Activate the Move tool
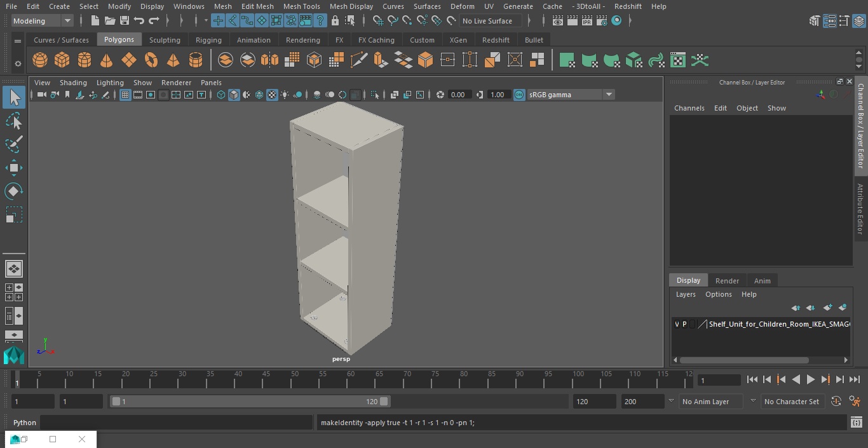 [13, 168]
